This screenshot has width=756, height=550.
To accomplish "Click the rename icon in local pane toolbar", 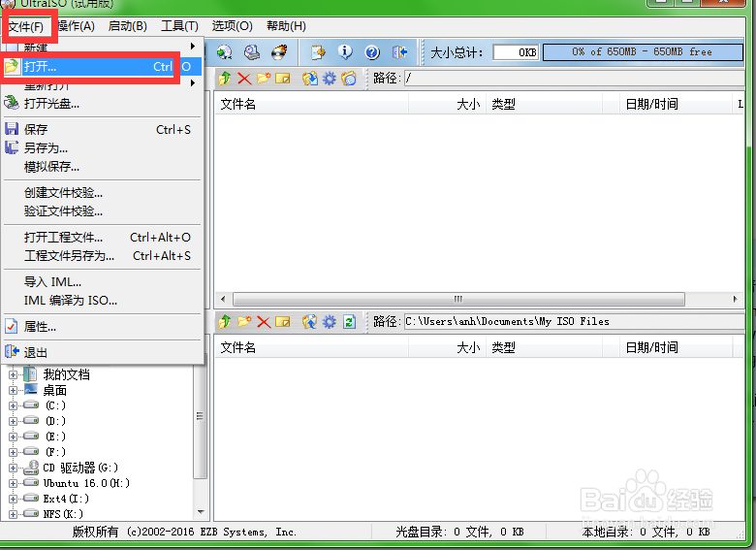I will 283,322.
